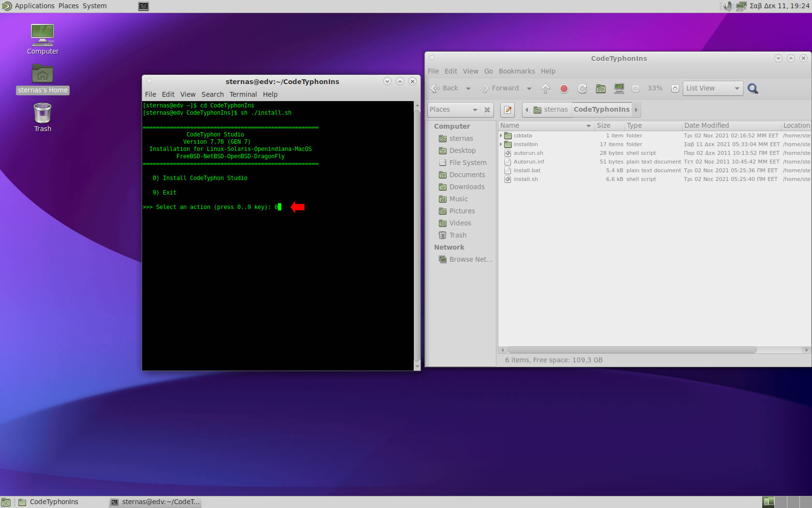Click the volume icon in system tray
The height and width of the screenshot is (508, 812).
pyautogui.click(x=727, y=6)
